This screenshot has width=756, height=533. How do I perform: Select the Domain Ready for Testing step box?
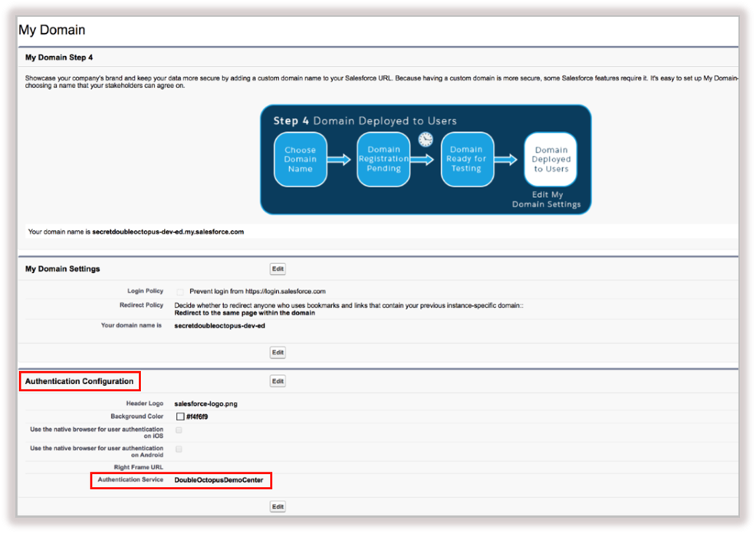click(x=467, y=160)
